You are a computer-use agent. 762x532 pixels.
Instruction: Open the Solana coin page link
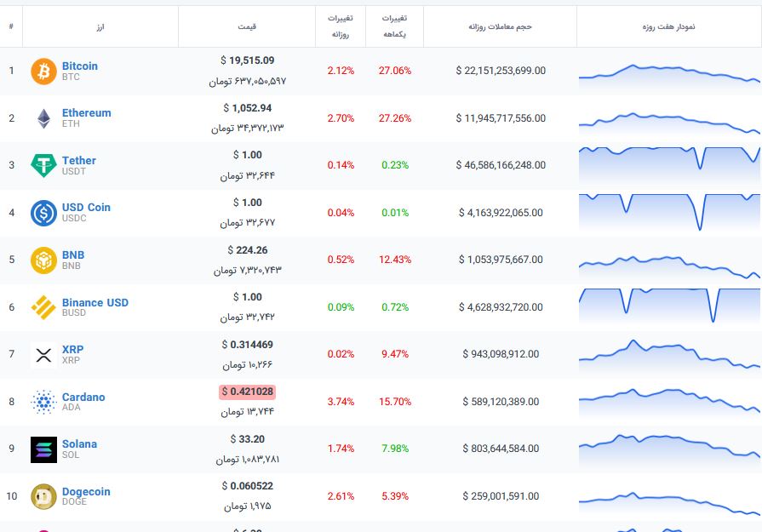[79, 444]
